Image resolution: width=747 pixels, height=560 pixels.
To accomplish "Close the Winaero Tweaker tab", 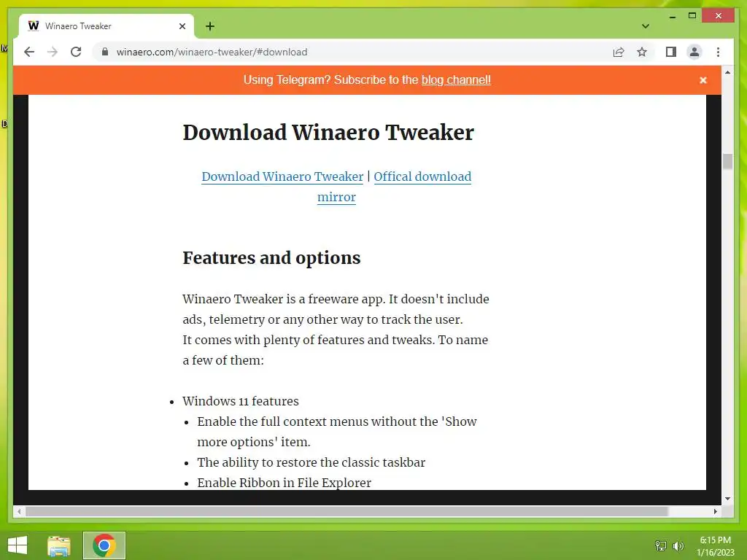I will tap(182, 26).
